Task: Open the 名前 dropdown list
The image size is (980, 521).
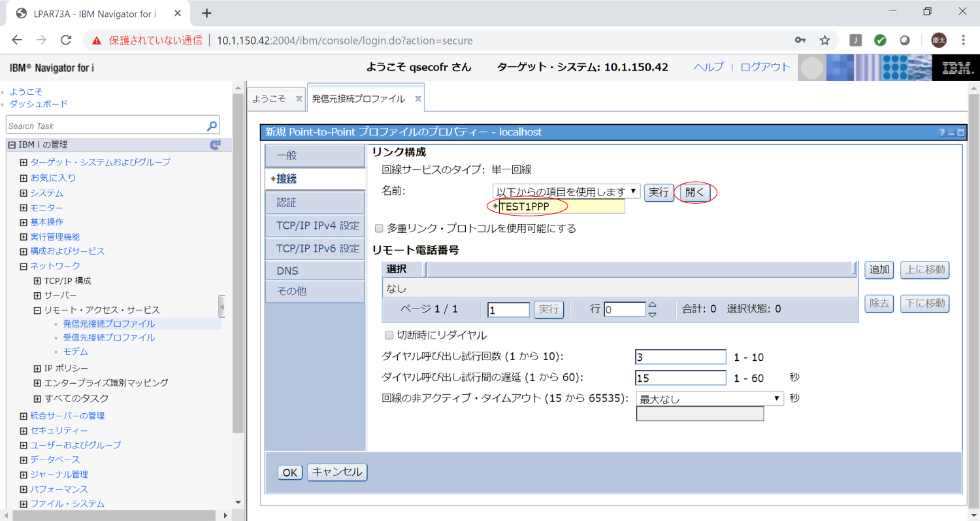Action: tap(566, 192)
